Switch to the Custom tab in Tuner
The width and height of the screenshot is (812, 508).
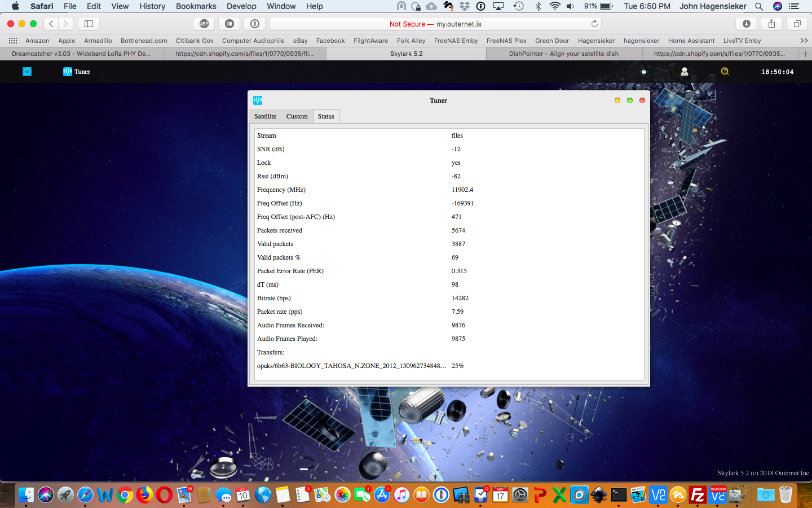click(297, 116)
